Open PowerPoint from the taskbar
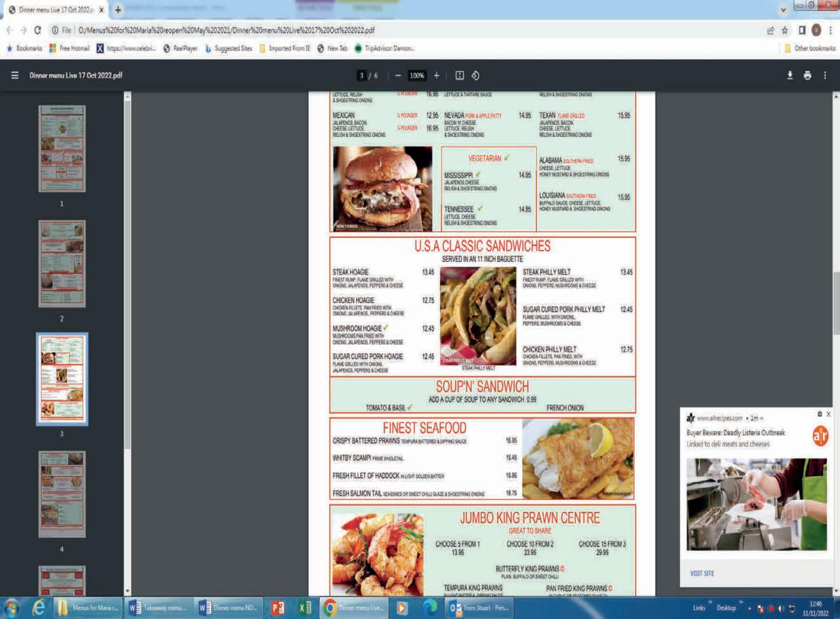 [x=276, y=608]
